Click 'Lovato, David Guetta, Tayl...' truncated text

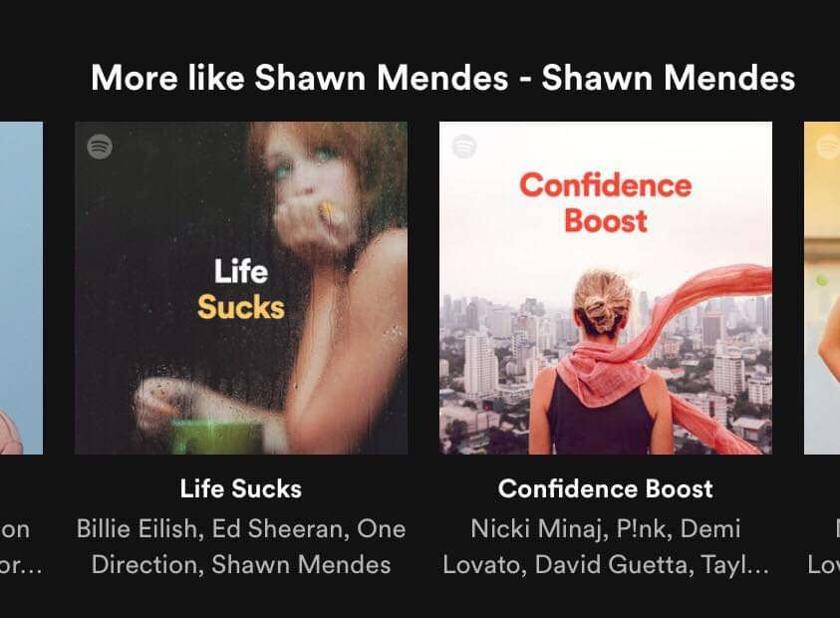606,565
